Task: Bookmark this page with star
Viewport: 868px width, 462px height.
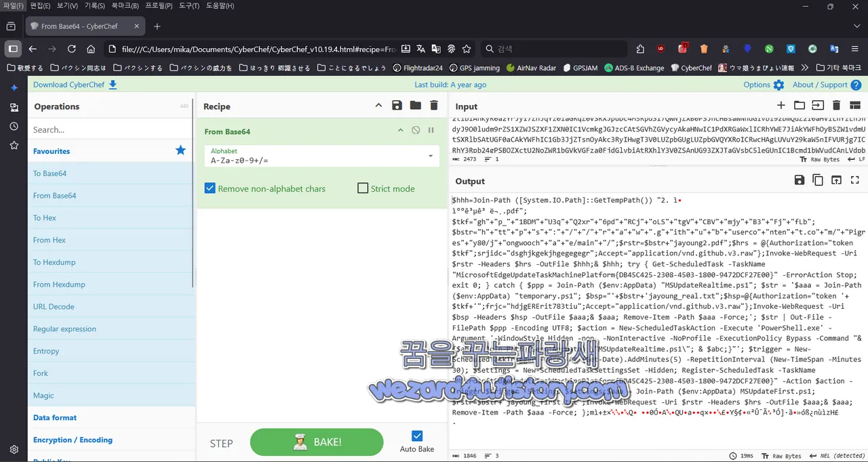Action: [467, 49]
